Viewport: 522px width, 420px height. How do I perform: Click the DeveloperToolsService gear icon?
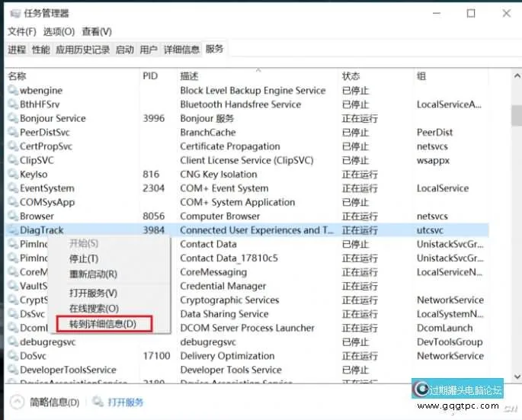point(13,370)
